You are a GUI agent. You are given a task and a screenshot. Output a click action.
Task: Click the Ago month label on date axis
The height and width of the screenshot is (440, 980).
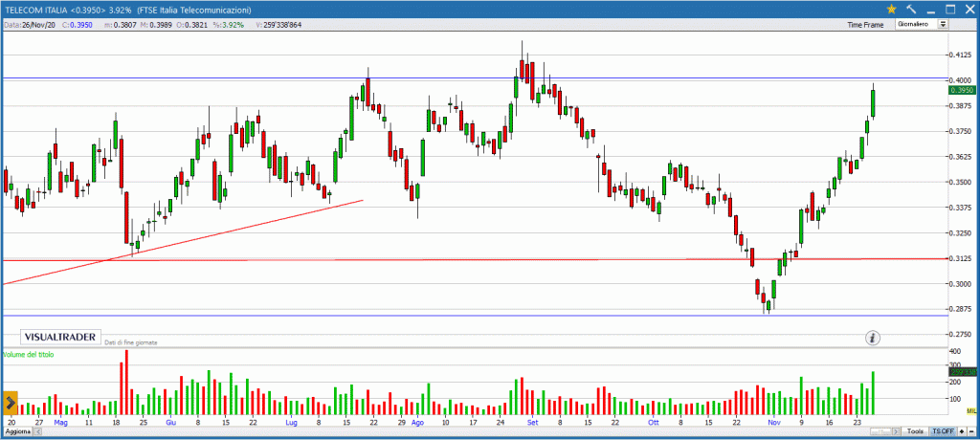(x=418, y=423)
